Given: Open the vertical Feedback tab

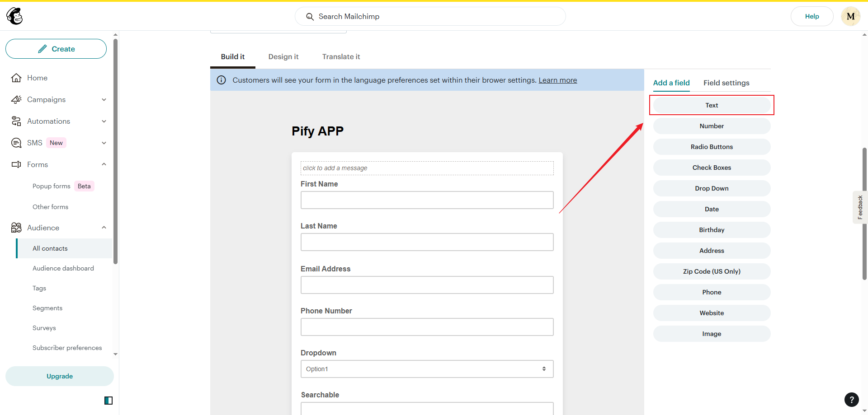Looking at the screenshot, I should coord(860,207).
